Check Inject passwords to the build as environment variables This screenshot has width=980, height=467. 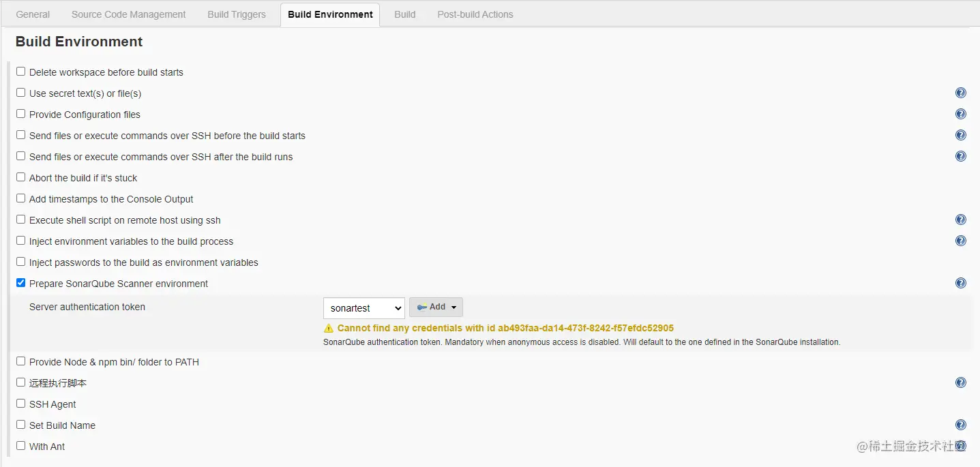tap(20, 262)
